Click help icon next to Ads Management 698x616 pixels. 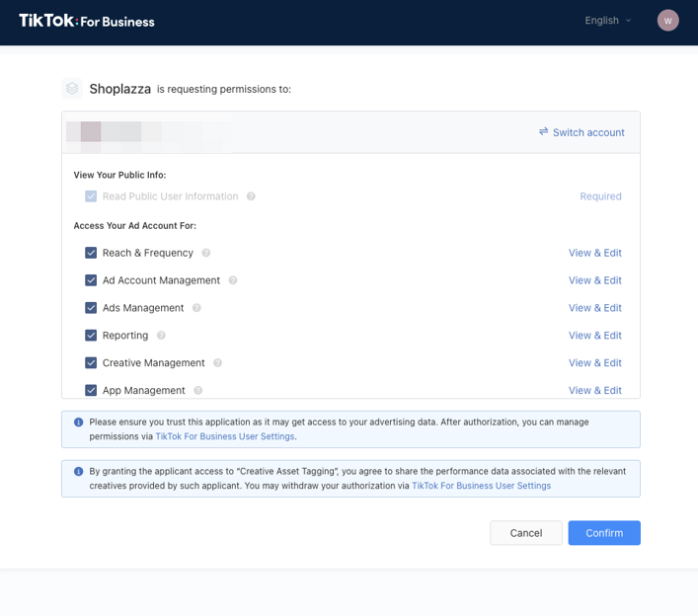click(x=196, y=308)
